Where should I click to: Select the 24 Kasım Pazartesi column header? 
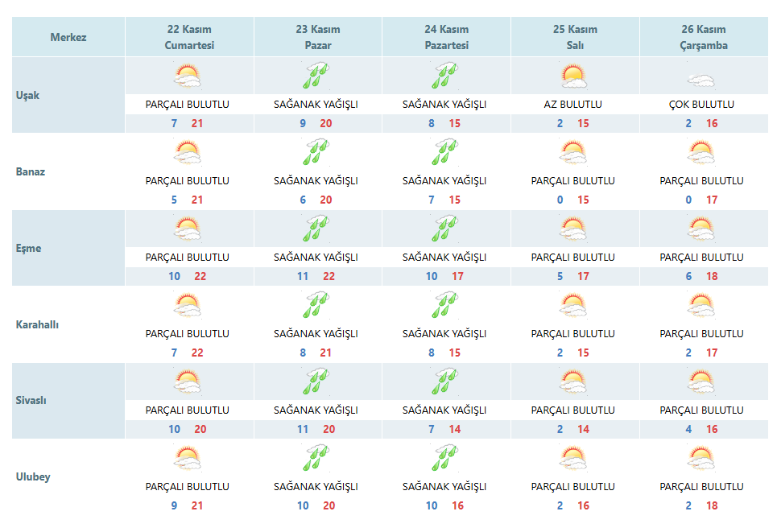(447, 37)
